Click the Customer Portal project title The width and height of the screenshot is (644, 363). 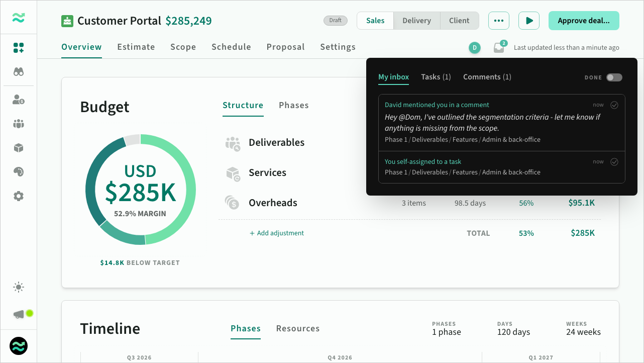120,21
